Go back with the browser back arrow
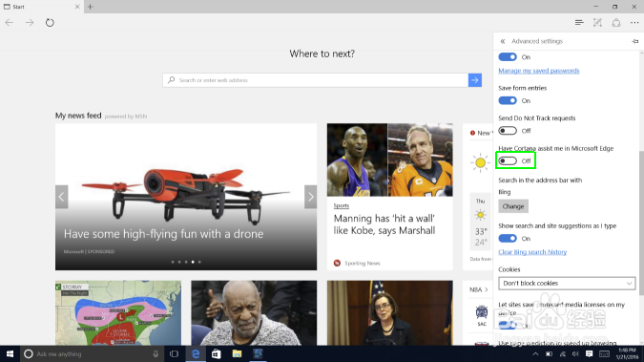Image resolution: width=644 pixels, height=362 pixels. pyautogui.click(x=10, y=23)
